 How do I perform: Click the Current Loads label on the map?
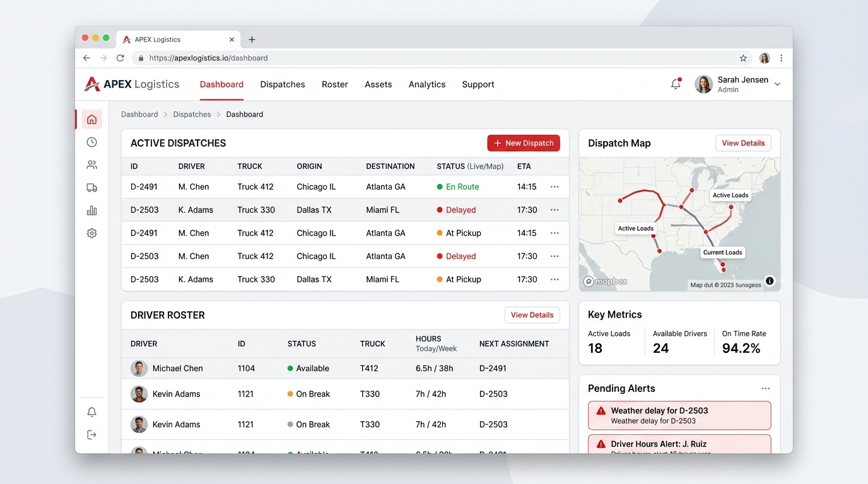tap(723, 252)
